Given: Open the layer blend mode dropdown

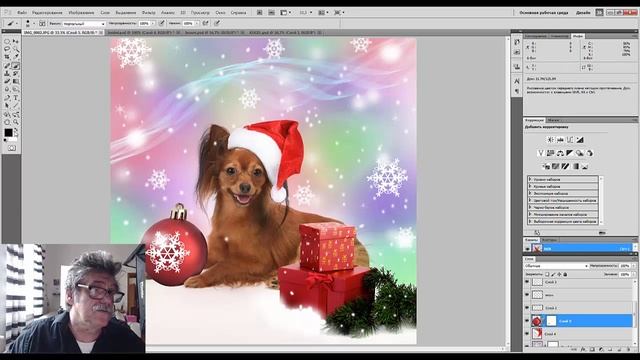Looking at the screenshot, I should pyautogui.click(x=556, y=266).
